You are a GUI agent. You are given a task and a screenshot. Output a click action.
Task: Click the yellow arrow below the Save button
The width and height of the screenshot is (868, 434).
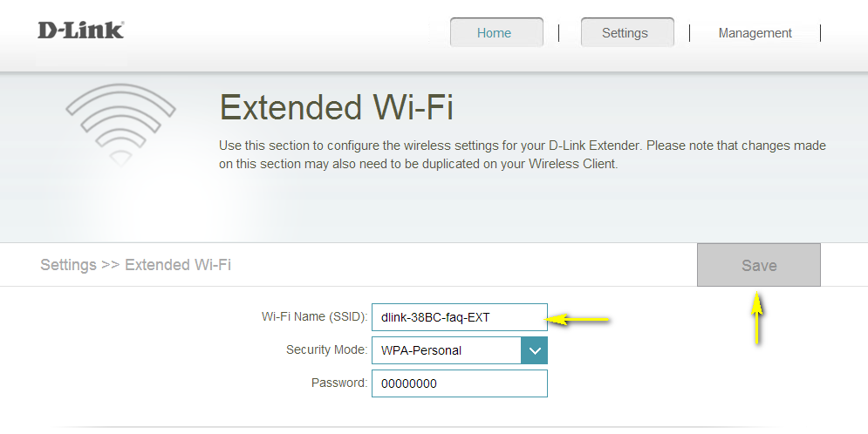pyautogui.click(x=757, y=318)
